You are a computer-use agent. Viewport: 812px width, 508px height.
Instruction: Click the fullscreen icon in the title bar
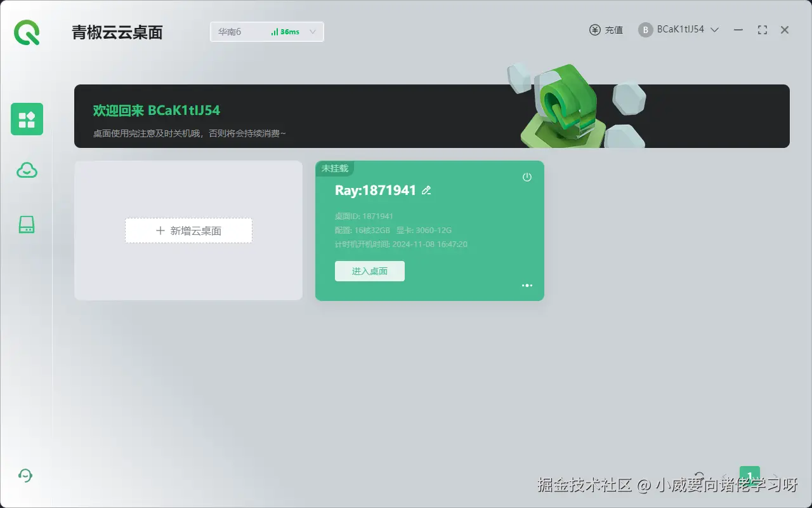tap(762, 29)
